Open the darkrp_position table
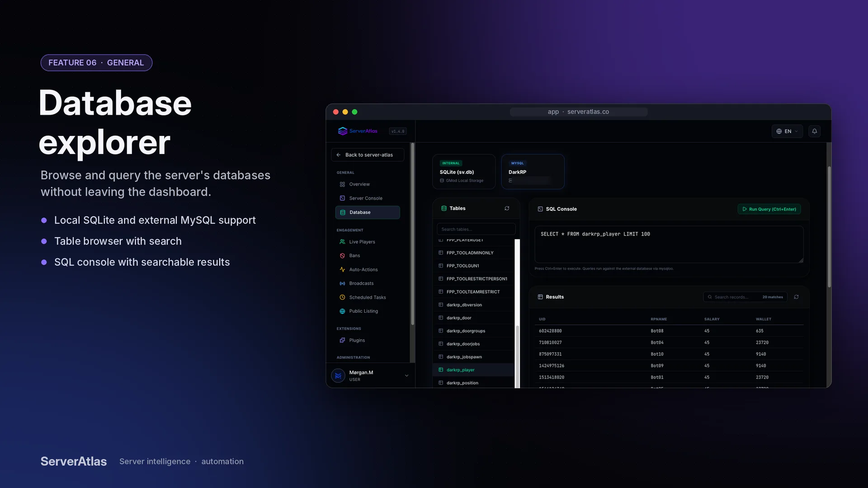Screen dimensions: 868x488 click(473, 383)
